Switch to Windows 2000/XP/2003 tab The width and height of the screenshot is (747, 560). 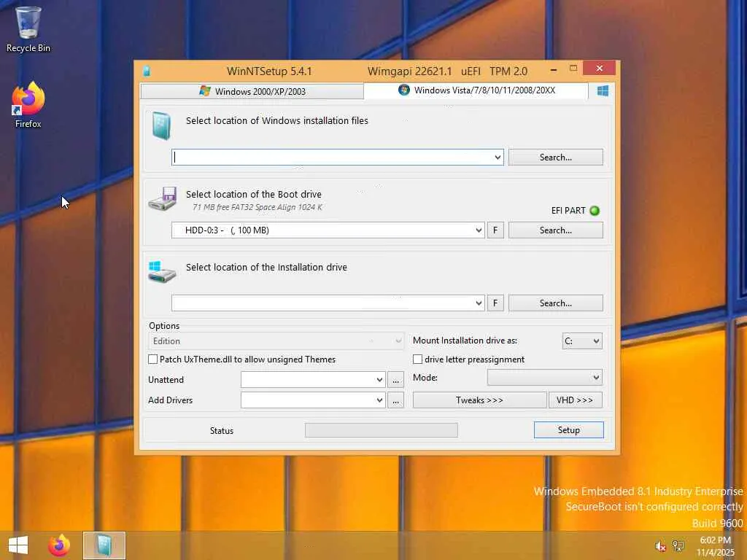click(252, 91)
